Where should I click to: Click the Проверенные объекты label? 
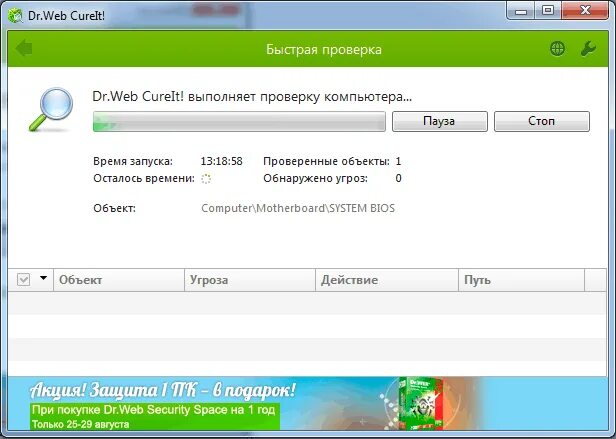click(326, 161)
